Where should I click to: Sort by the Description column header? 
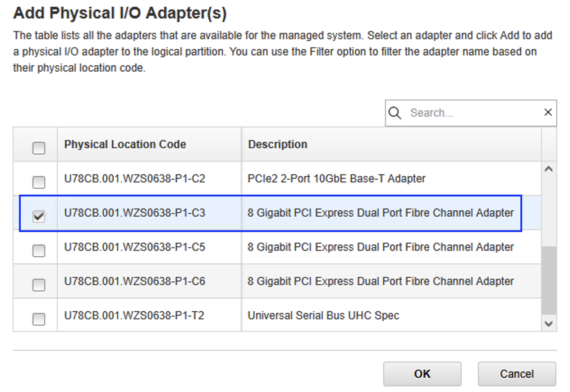(277, 144)
